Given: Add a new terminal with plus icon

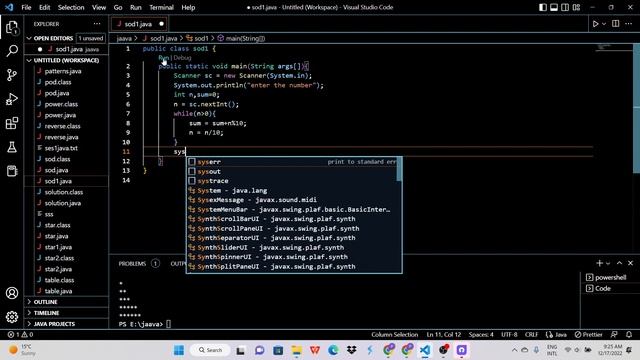Looking at the screenshot, I should [x=599, y=263].
